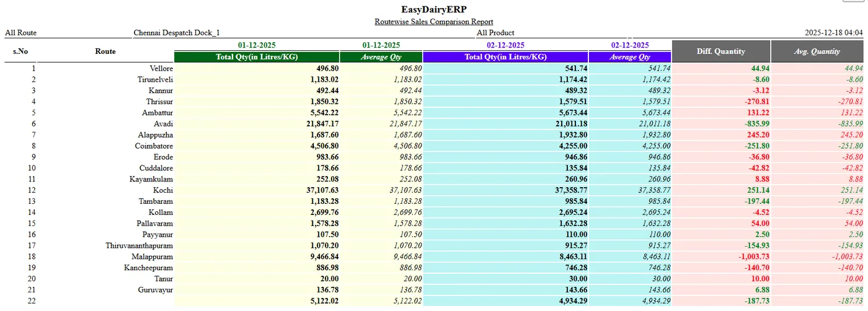
Task: Select the Ambattur route name
Action: click(x=157, y=113)
